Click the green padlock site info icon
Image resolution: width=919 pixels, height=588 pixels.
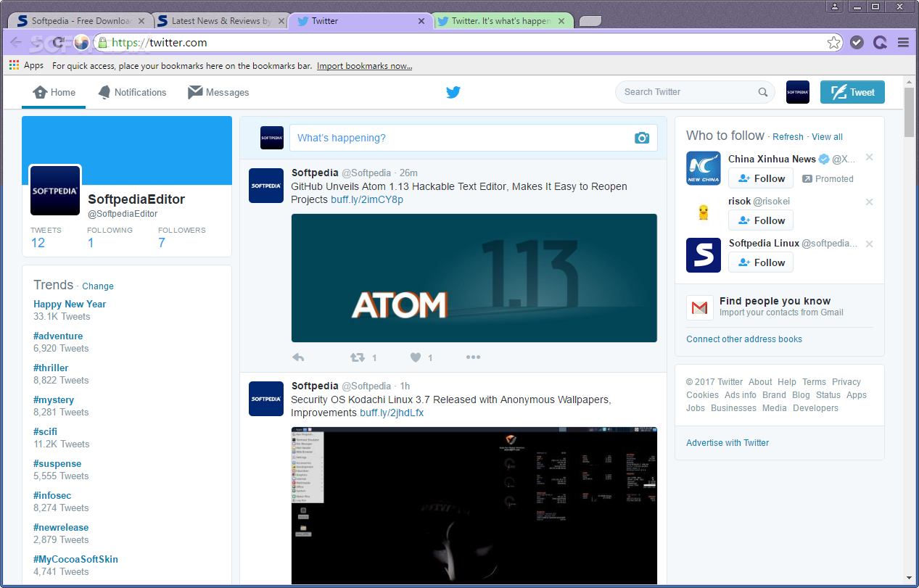pyautogui.click(x=103, y=43)
